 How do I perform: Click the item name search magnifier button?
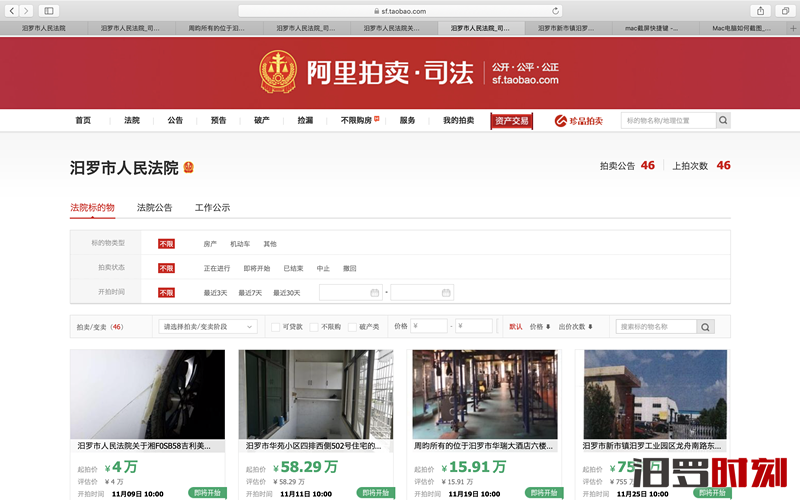705,327
